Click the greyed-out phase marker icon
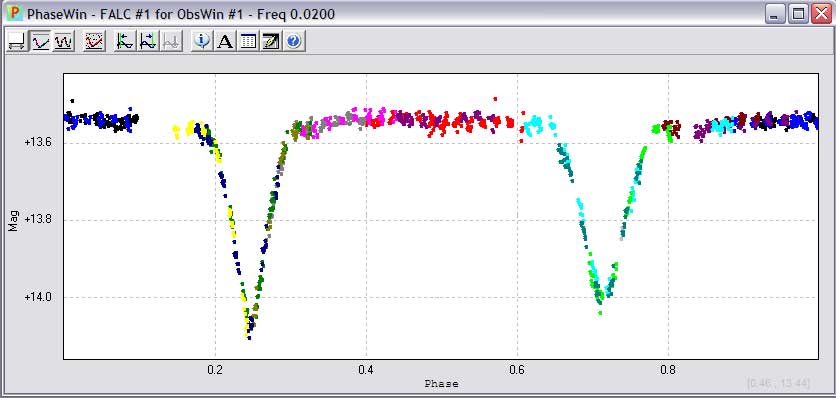The height and width of the screenshot is (398, 836). click(x=171, y=41)
